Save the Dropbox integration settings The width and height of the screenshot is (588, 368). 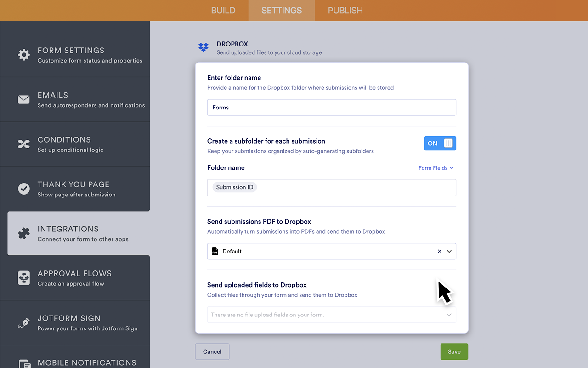tap(454, 351)
